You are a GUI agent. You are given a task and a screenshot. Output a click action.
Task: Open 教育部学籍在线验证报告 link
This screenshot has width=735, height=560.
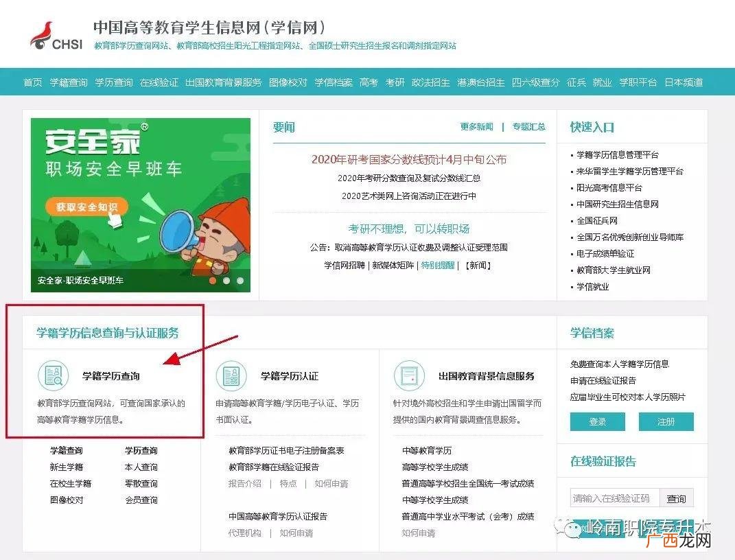(274, 467)
